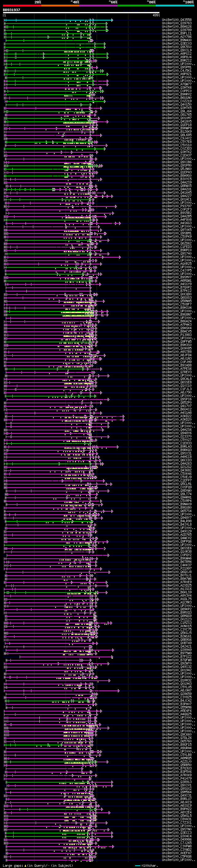The image size is (197, 868).
Task: Select hit UniRef100_Q9M564
Action: (177, 792)
